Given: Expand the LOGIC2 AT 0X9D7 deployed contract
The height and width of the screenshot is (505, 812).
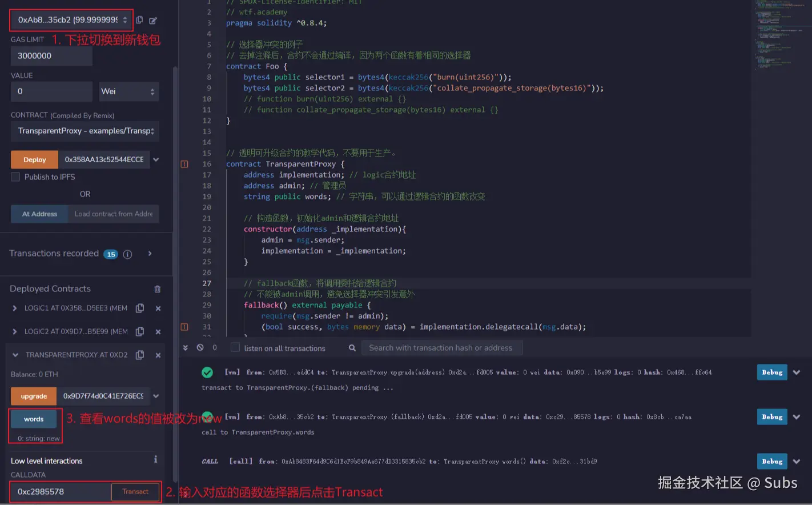Looking at the screenshot, I should click(x=15, y=332).
